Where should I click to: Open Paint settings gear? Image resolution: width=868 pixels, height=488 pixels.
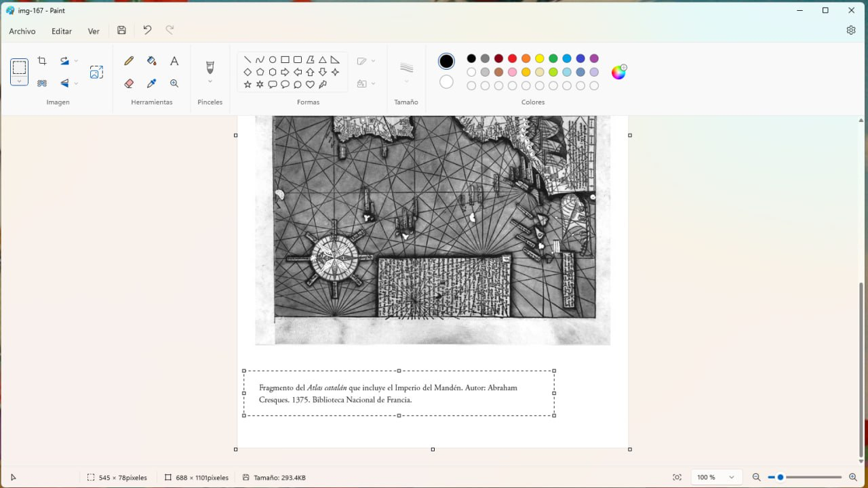[x=851, y=30]
